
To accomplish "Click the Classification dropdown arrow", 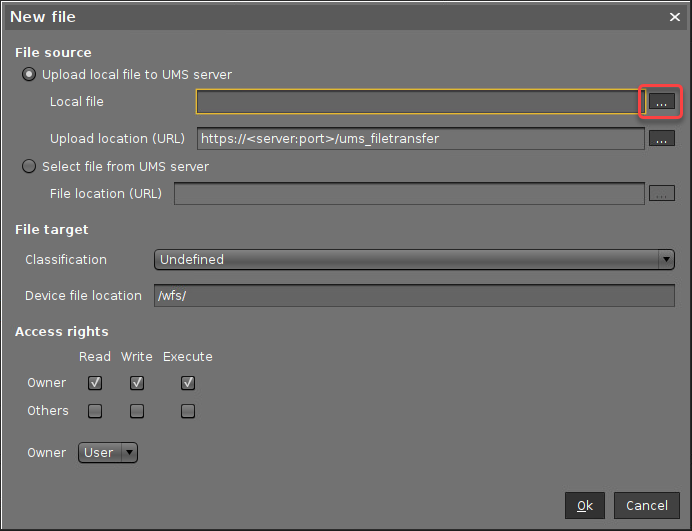I will (667, 260).
